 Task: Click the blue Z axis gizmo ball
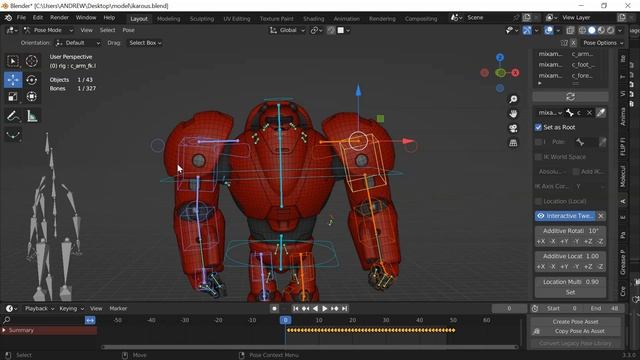coord(500,58)
